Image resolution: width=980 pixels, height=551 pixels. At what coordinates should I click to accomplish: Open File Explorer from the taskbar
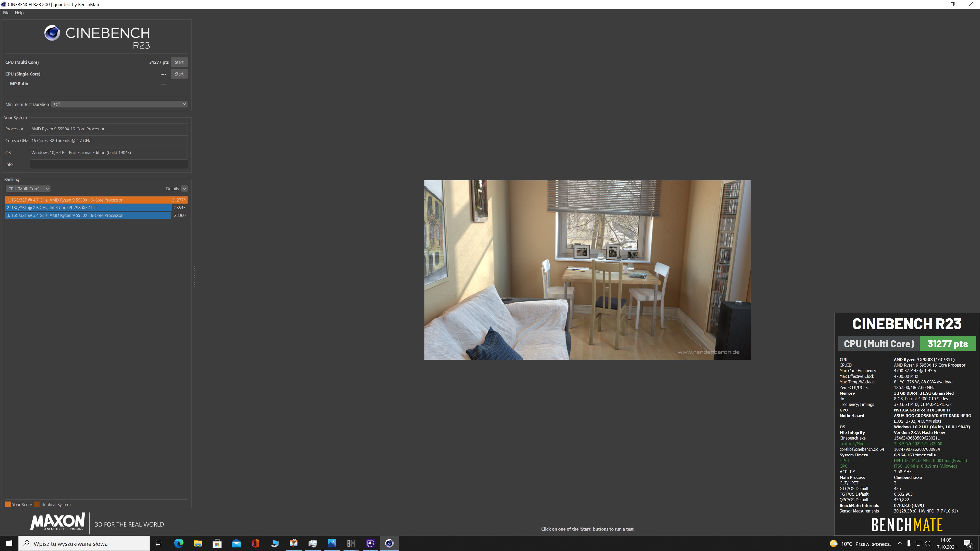198,543
